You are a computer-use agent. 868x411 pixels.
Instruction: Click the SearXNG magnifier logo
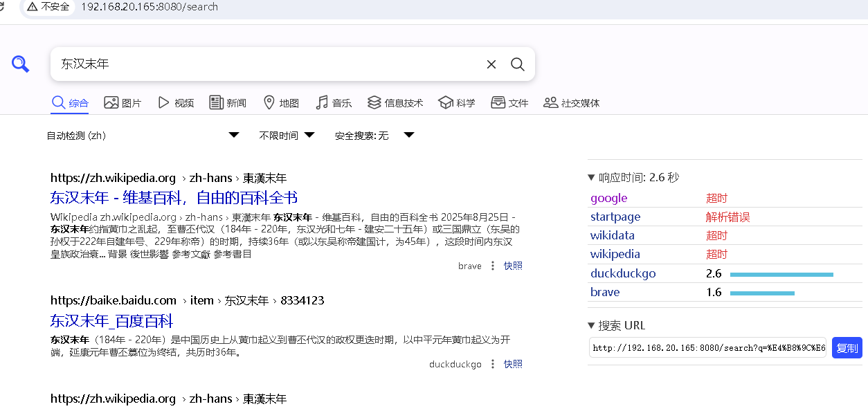20,64
